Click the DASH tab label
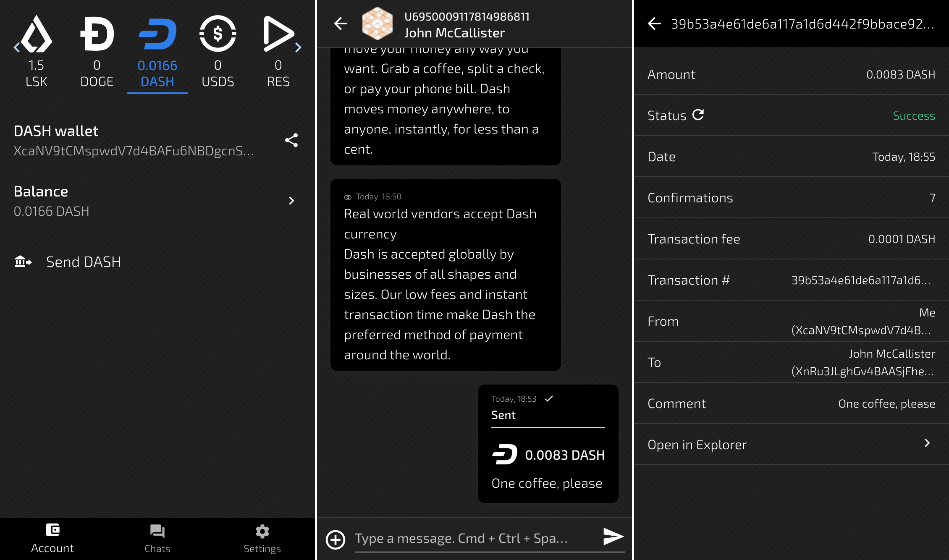This screenshot has width=949, height=560. click(157, 81)
